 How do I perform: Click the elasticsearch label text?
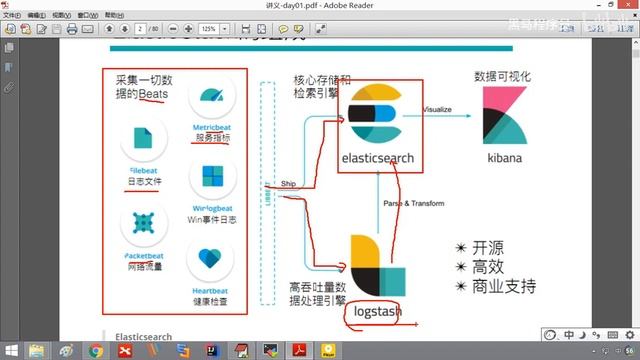click(x=378, y=158)
